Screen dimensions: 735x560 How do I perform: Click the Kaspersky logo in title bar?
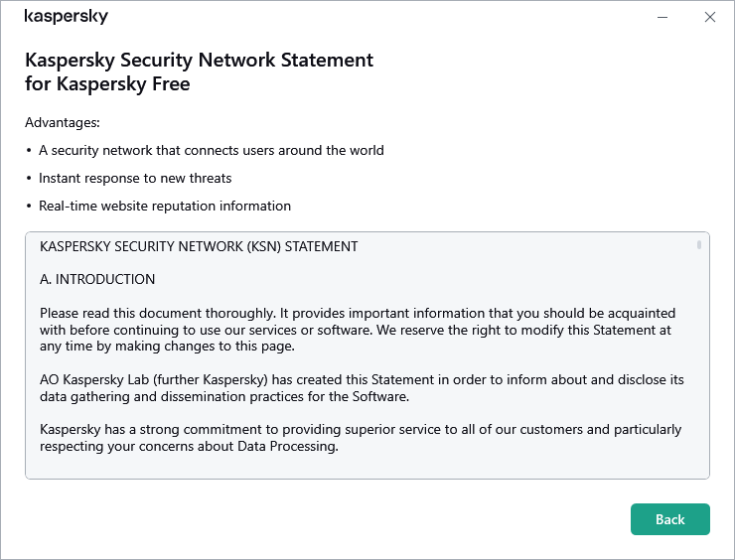click(x=66, y=17)
